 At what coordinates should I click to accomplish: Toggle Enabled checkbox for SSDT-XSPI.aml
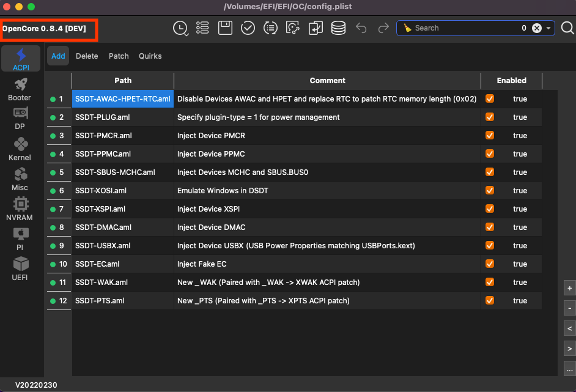click(x=490, y=209)
